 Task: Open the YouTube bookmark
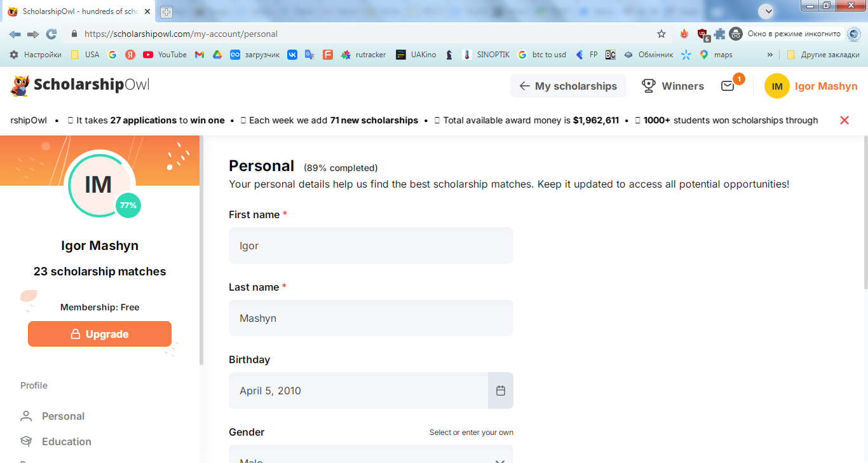165,55
